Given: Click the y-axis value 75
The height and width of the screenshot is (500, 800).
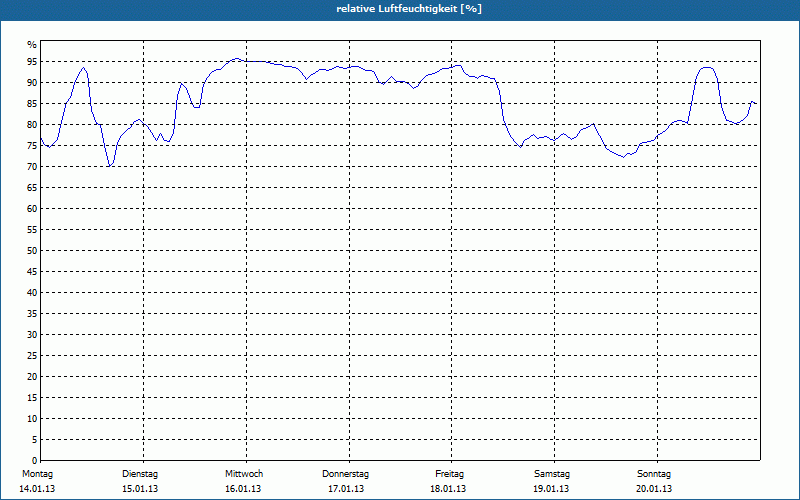Looking at the screenshot, I should pos(32,146).
